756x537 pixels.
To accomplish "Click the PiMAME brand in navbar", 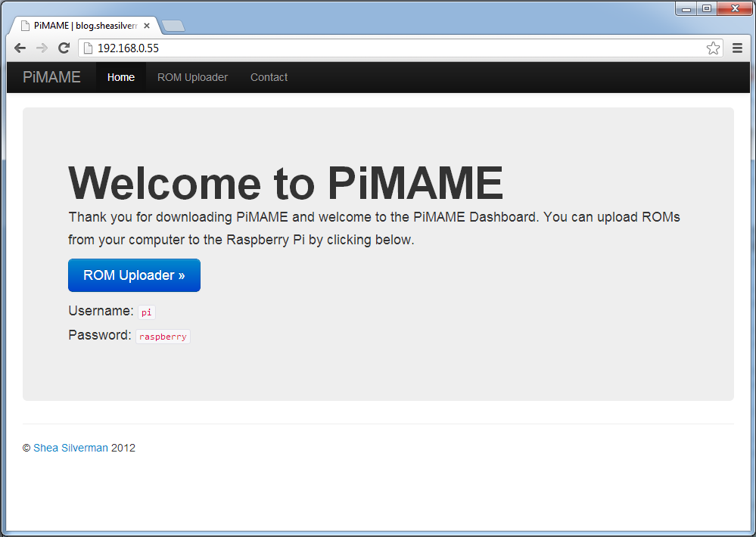I will 51,77.
